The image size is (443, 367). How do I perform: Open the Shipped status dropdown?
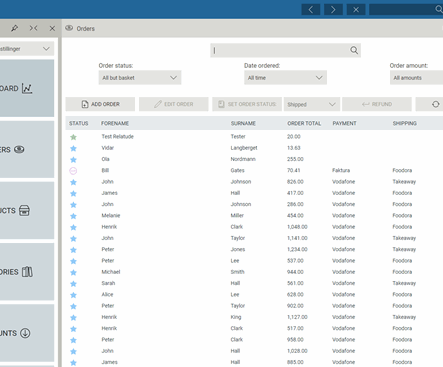312,104
